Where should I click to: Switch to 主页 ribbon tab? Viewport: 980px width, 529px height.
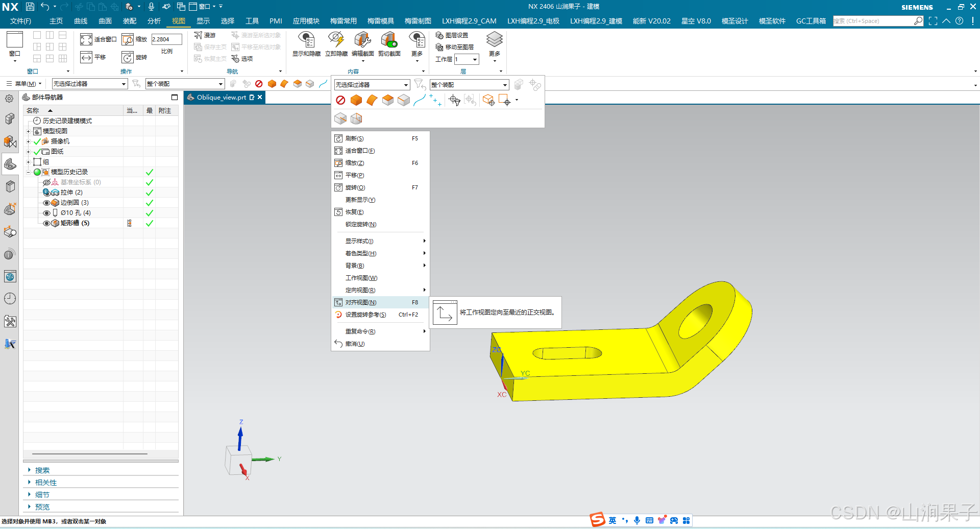tap(56, 21)
